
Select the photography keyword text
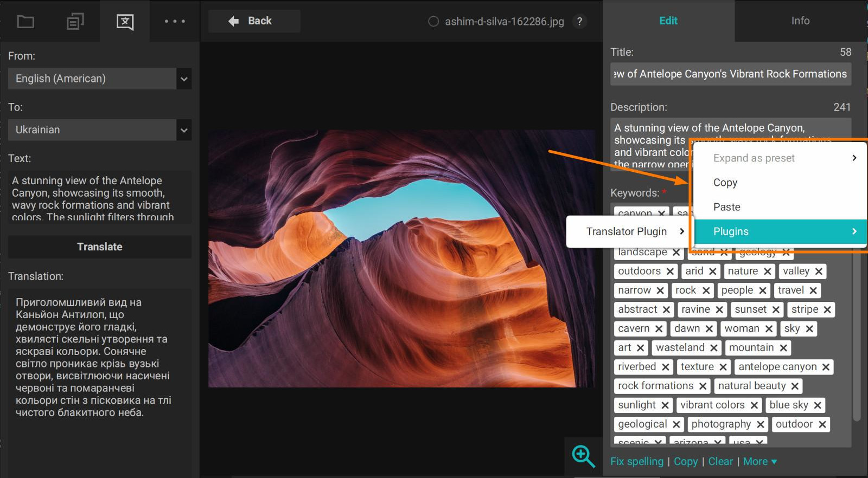pyautogui.click(x=721, y=424)
